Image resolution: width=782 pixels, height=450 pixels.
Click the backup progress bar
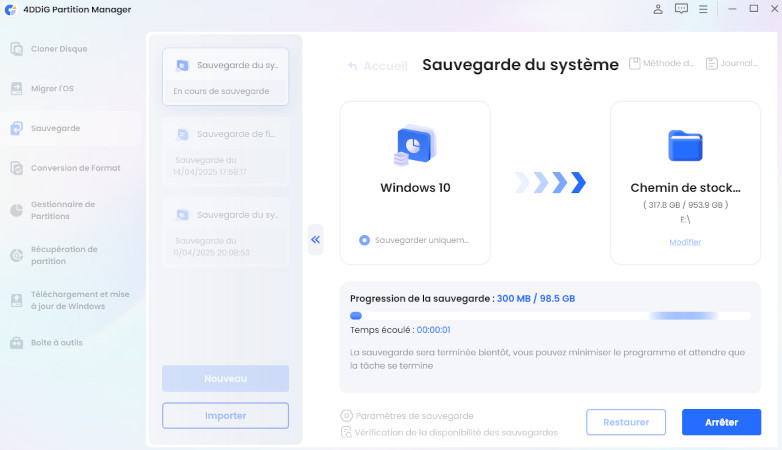(550, 316)
